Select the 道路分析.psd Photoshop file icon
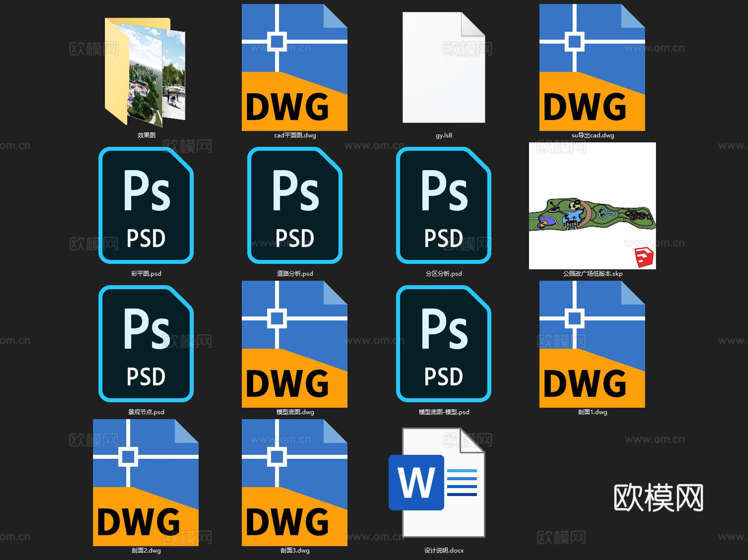 point(295,205)
